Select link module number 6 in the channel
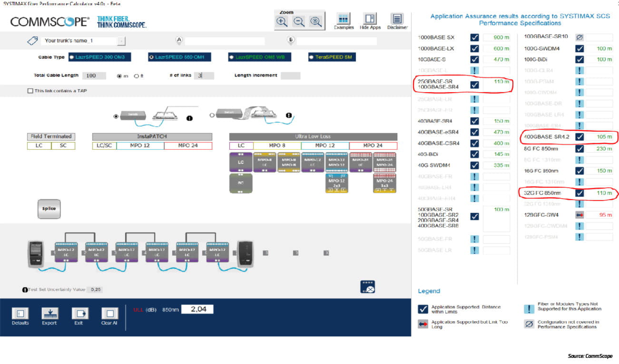The width and height of the screenshot is (619, 364). pyautogui.click(x=217, y=252)
